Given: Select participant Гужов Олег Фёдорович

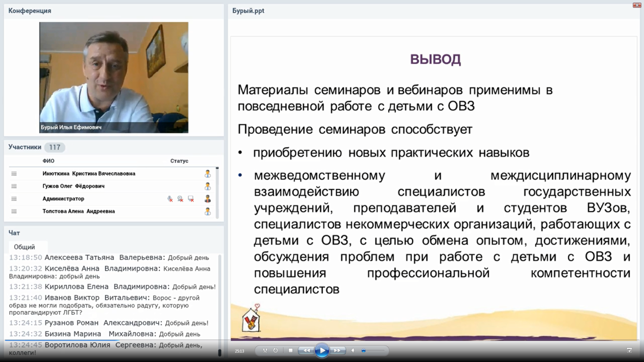Looking at the screenshot, I should (73, 186).
